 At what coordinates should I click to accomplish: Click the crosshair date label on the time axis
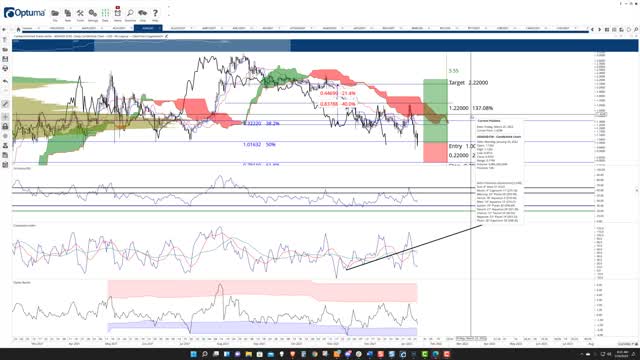coord(471,338)
